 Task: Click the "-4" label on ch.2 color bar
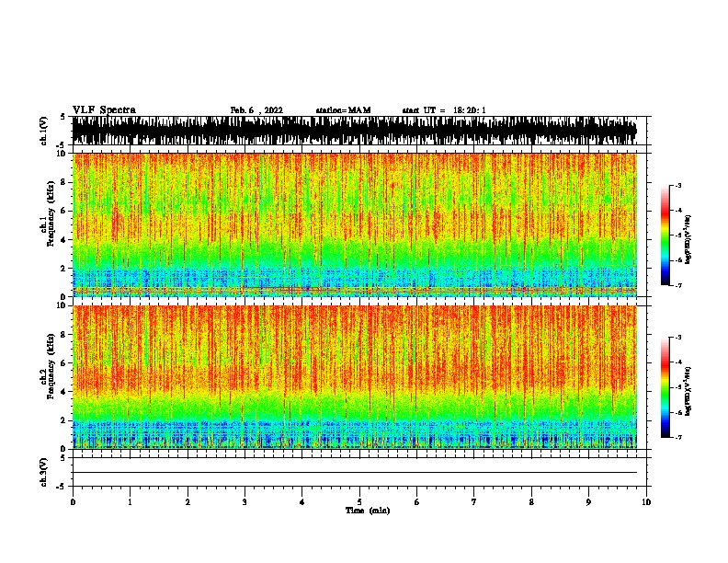pos(677,362)
